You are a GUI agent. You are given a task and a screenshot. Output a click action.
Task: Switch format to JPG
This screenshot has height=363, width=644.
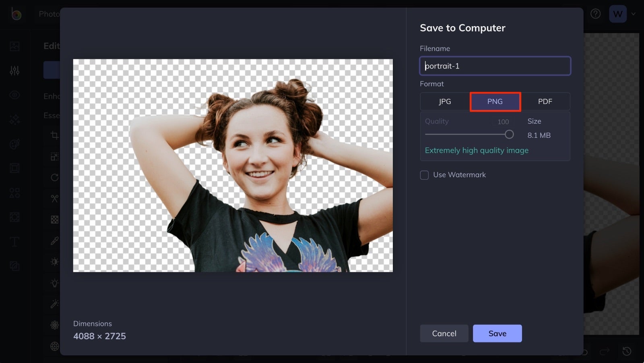point(445,102)
